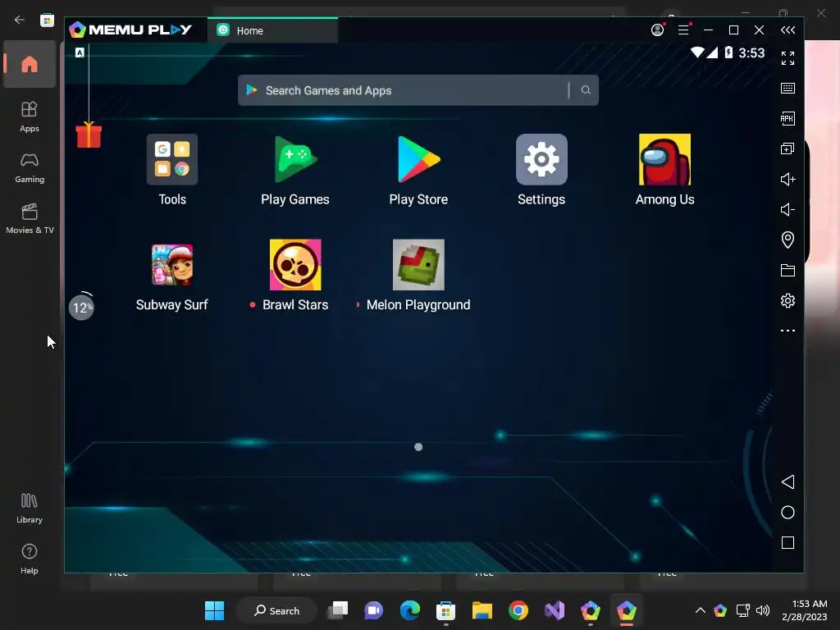This screenshot has height=630, width=840.
Task: Open clock showing 1:53 AM
Action: click(804, 610)
